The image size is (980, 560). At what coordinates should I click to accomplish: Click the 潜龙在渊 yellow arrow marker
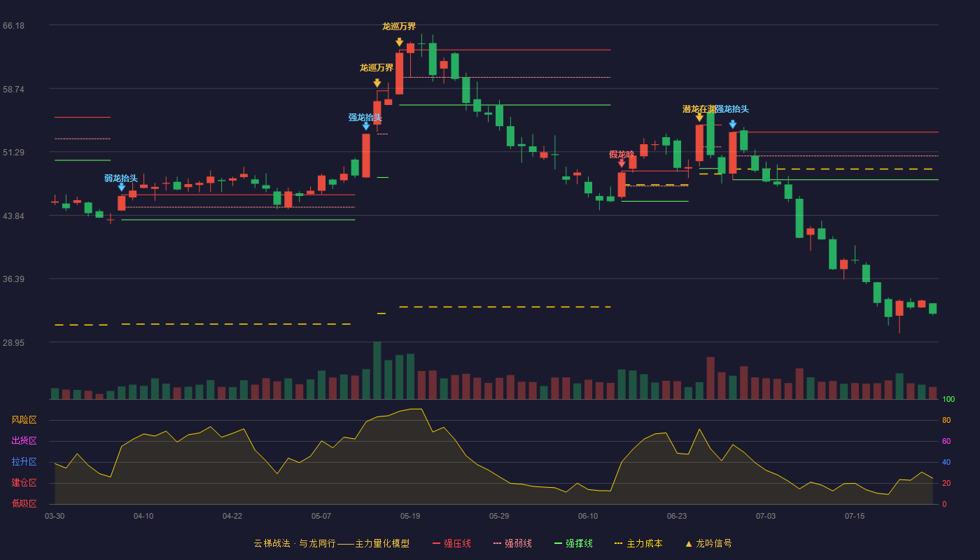699,118
